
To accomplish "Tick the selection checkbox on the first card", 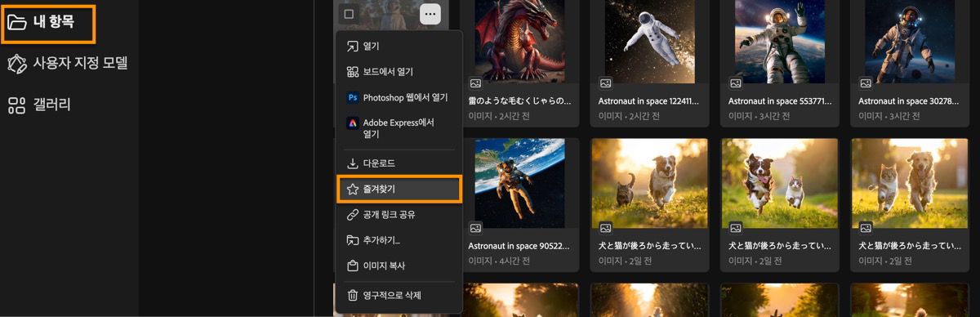I will coord(349,14).
